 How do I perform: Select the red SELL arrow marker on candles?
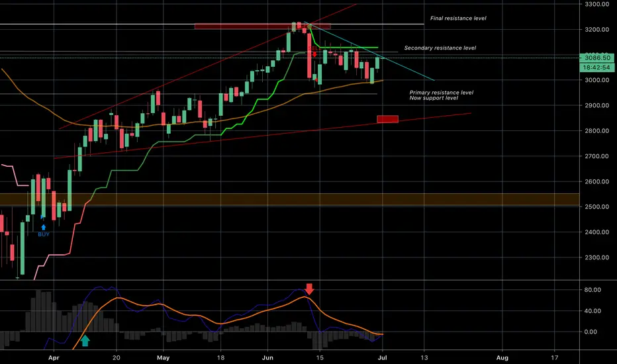tap(314, 54)
